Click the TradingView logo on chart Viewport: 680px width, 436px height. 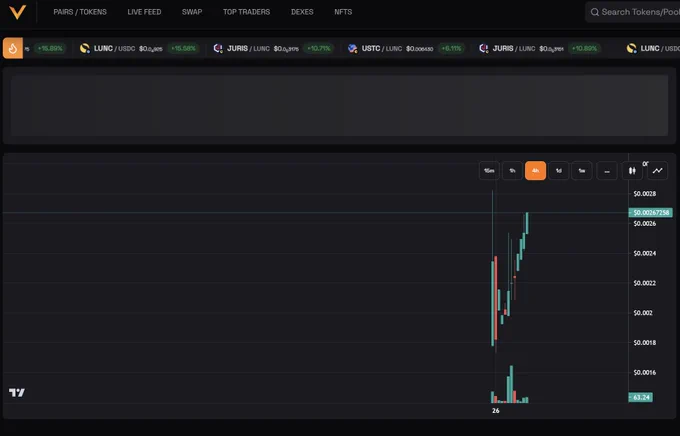[17, 393]
